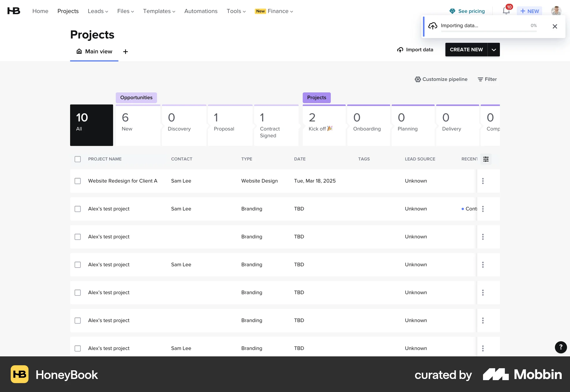Click the column settings icon beside RECENT
This screenshot has height=392, width=570.
[486, 159]
